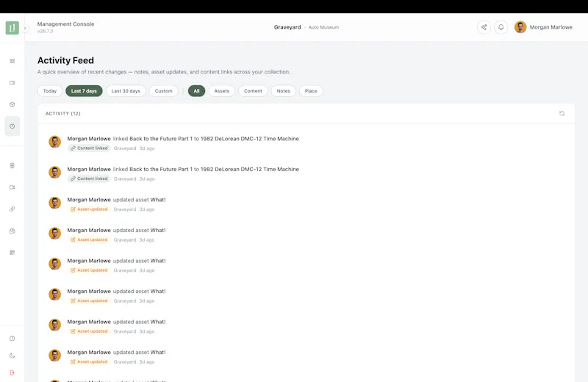Screen dimensions: 588x382
Task: Filter the feed by Assets
Action: click(222, 91)
